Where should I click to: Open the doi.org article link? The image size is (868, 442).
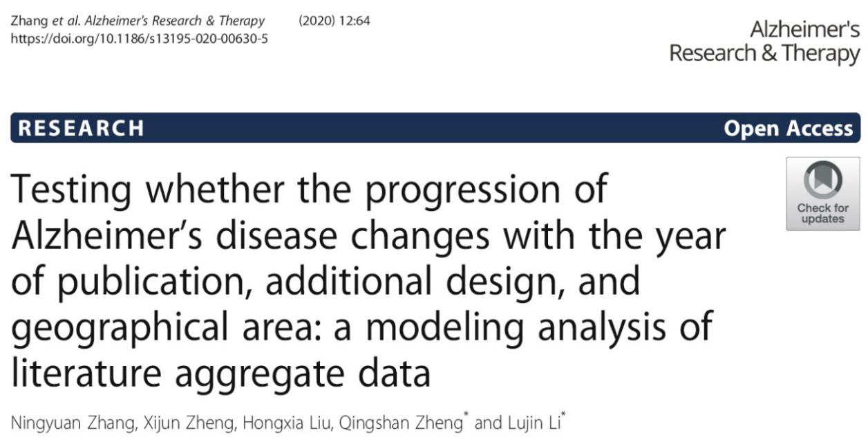coord(139,37)
